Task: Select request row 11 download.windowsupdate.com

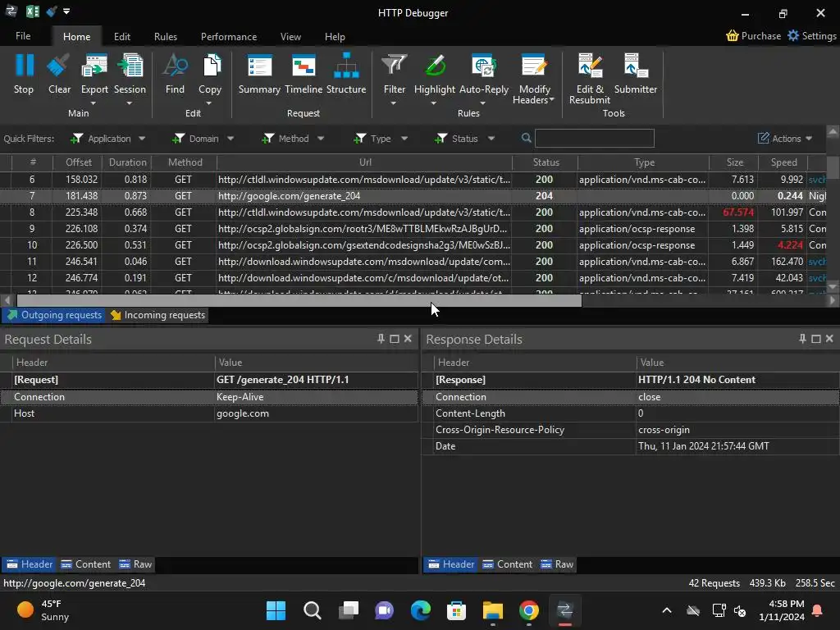Action: click(x=413, y=262)
